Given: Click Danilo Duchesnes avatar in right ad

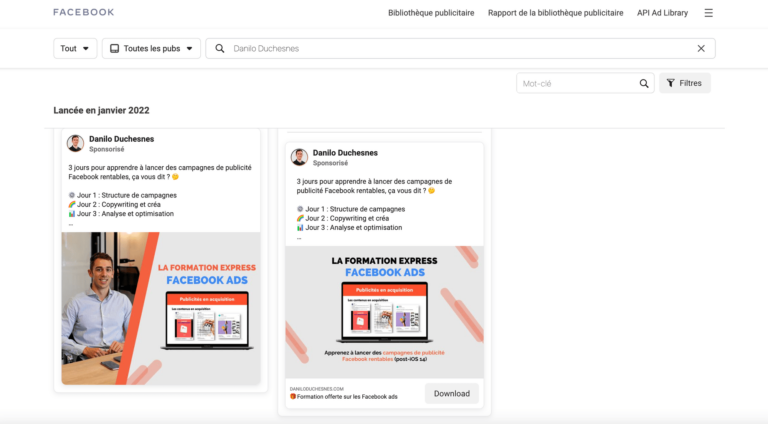Looking at the screenshot, I should pos(299,157).
